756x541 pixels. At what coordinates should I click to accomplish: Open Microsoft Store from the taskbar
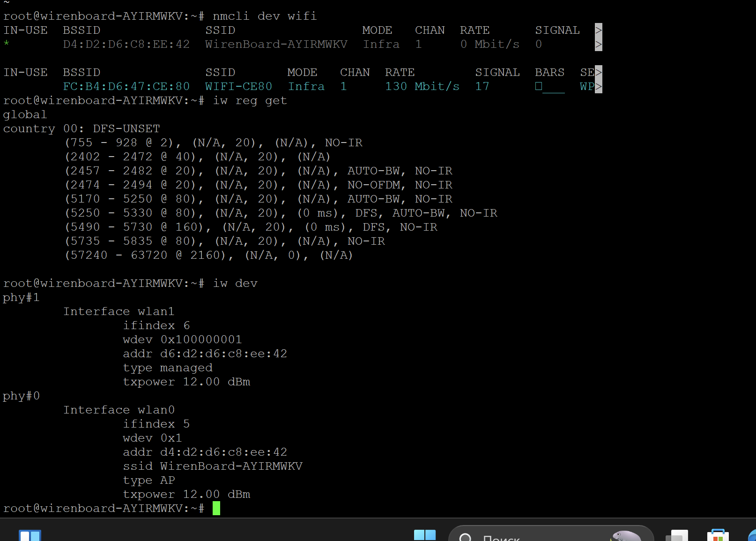click(718, 535)
